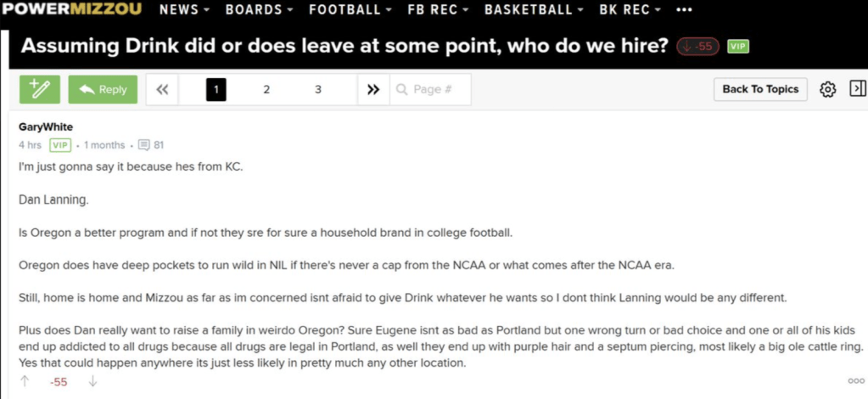This screenshot has width=868, height=399.
Task: Expand the NEWS dropdown menu
Action: pos(184,10)
